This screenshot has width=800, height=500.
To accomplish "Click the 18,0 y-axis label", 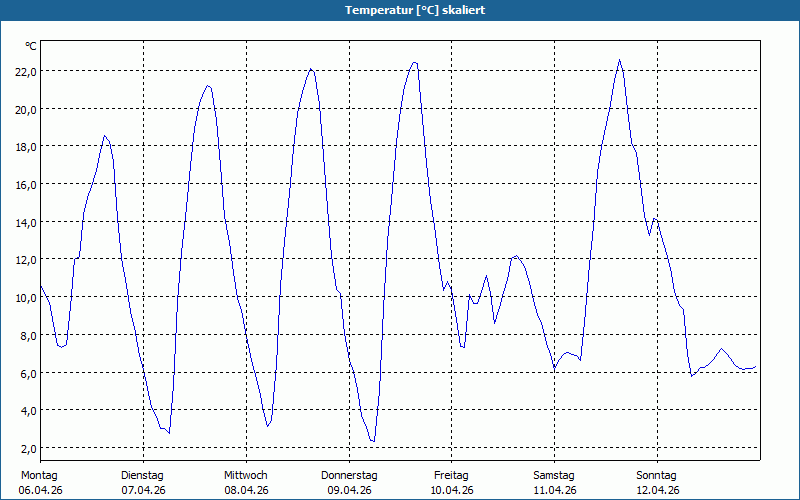I will 26,147.
